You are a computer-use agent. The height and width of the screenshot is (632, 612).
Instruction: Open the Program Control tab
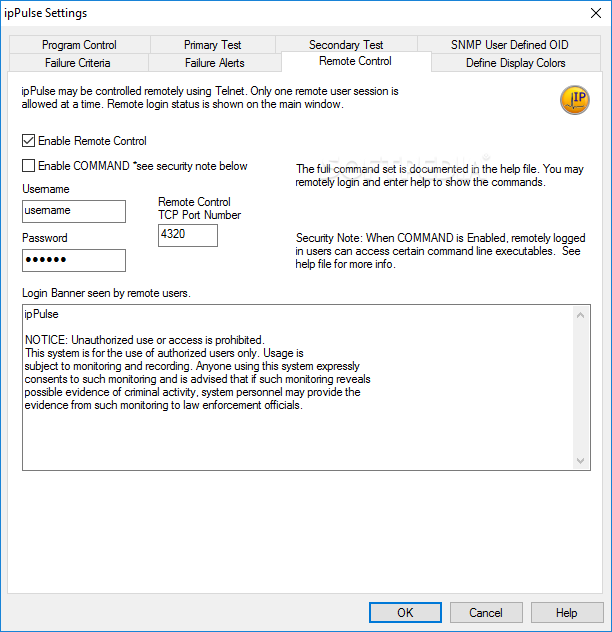pos(79,45)
